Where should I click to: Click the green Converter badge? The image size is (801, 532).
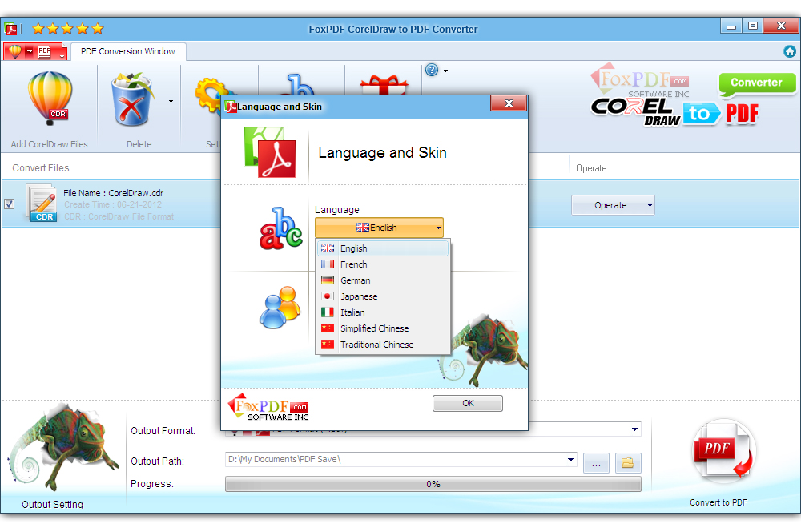coord(757,83)
